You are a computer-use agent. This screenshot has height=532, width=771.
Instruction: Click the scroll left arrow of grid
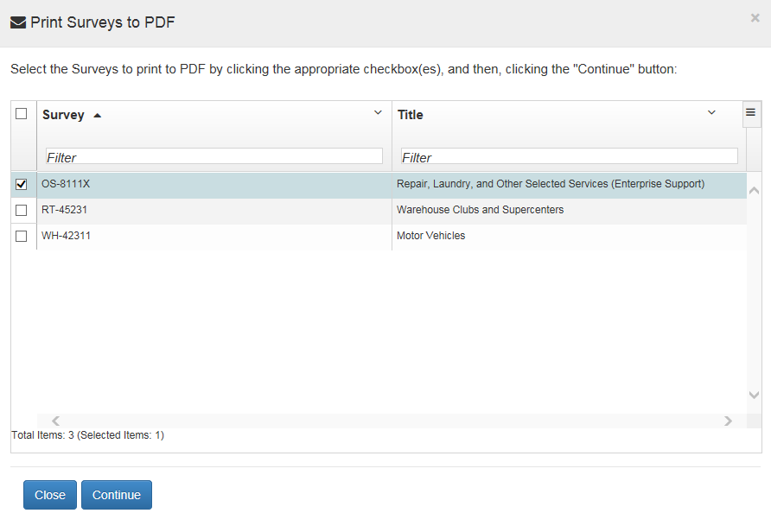(x=55, y=421)
